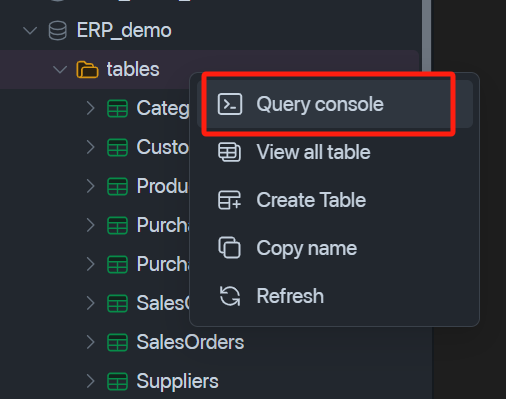Select the ERP_demo database label
The height and width of the screenshot is (399, 506).
tap(124, 31)
